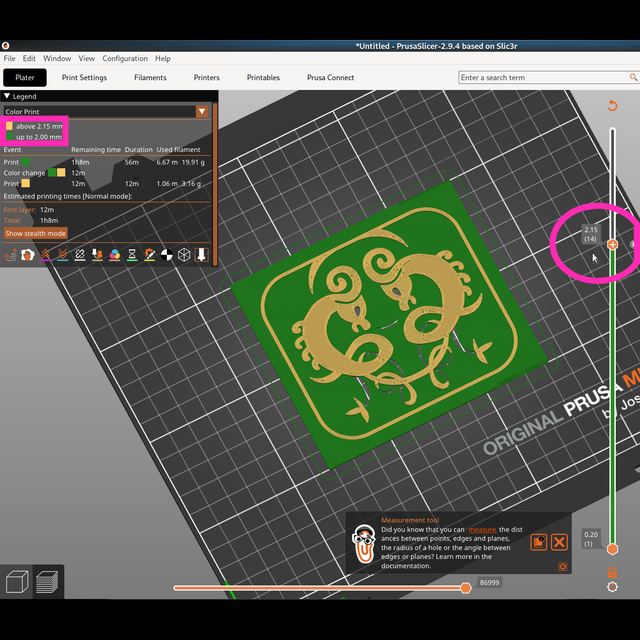Viewport: 640px width, 640px height.
Task: Toggle Deretractions visibility icon
Action: [x=62, y=255]
